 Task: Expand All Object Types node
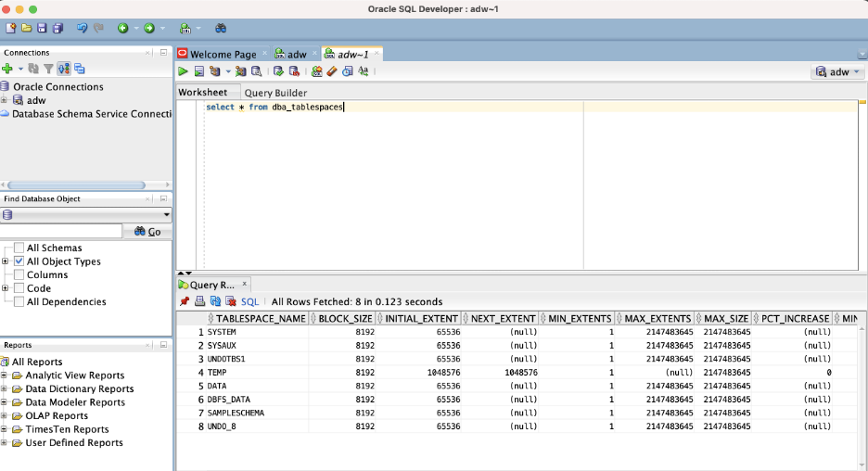5,261
